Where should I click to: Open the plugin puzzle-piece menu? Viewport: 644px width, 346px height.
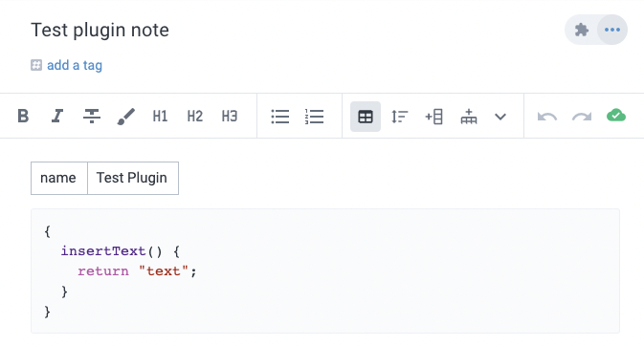[x=582, y=30]
